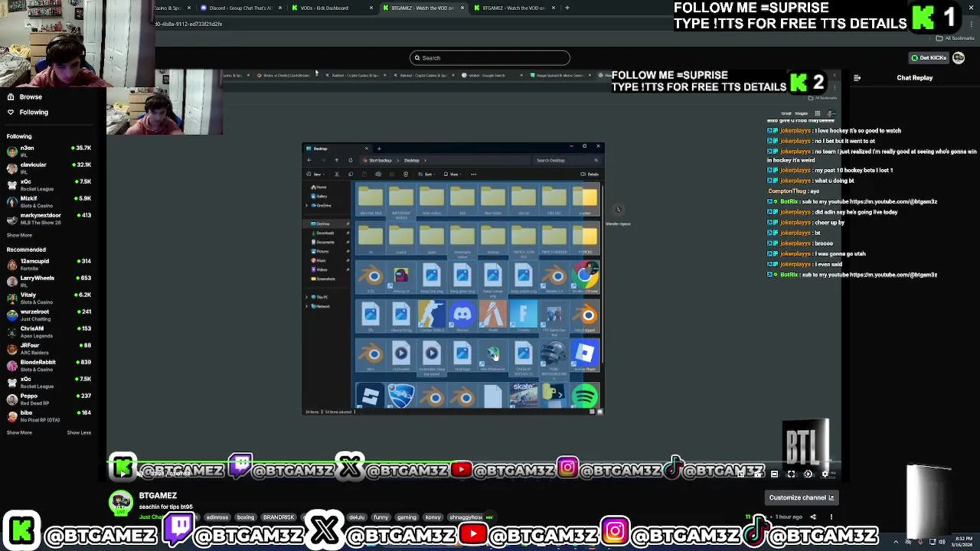The image size is (980, 551).
Task: Click Show Less under Recommended
Action: [x=79, y=433]
